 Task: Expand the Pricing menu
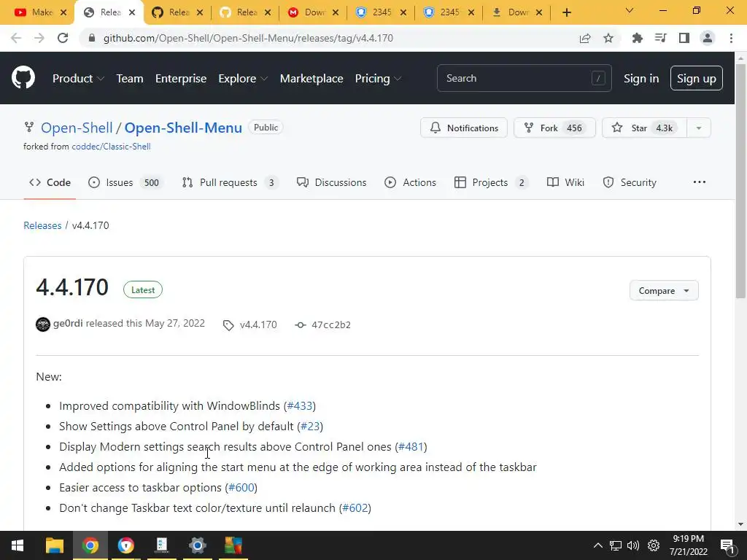[x=378, y=79]
